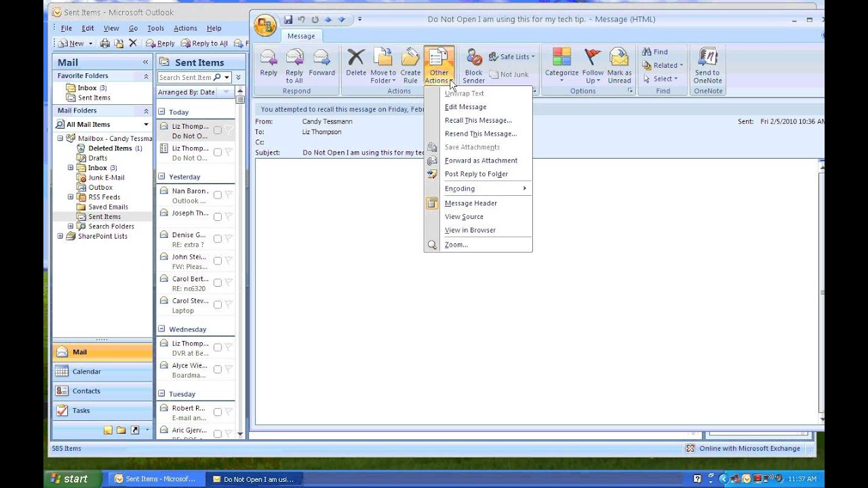
Task: Expand the Inbox folder in tree
Action: (x=70, y=167)
